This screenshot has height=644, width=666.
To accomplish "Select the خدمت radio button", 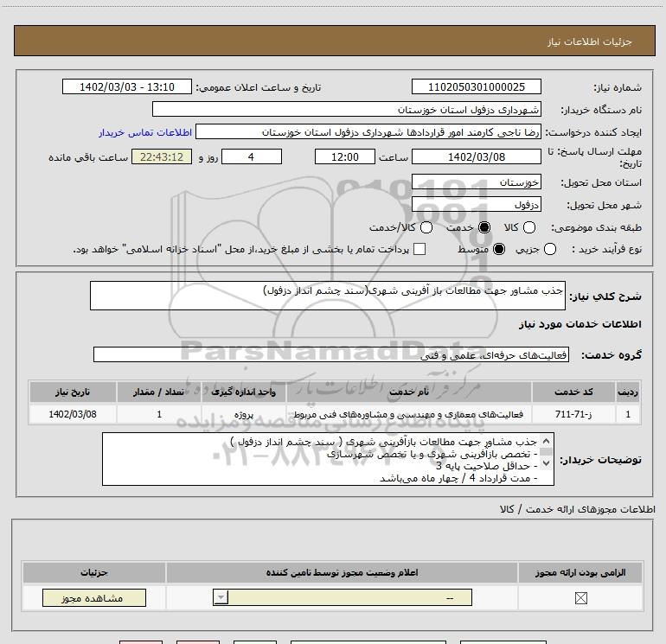I will click(484, 227).
